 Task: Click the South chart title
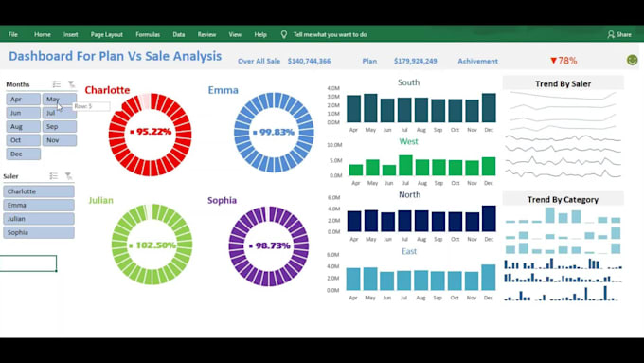pos(409,82)
